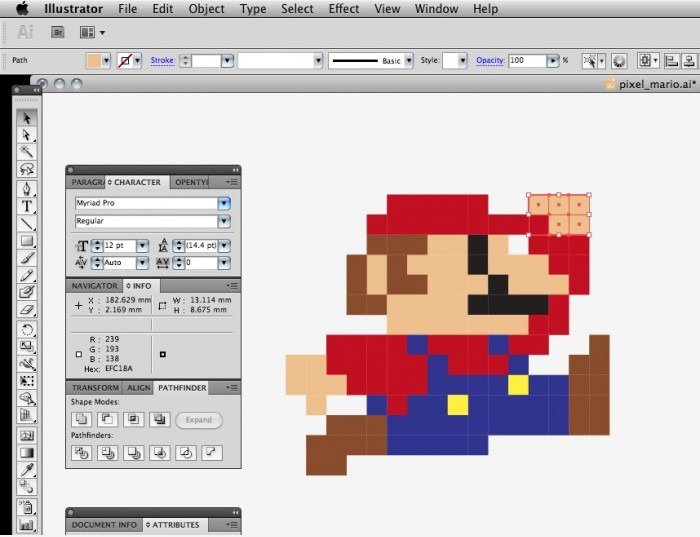The image size is (700, 537).
Task: Open the stroke weight dropdown
Action: click(227, 60)
